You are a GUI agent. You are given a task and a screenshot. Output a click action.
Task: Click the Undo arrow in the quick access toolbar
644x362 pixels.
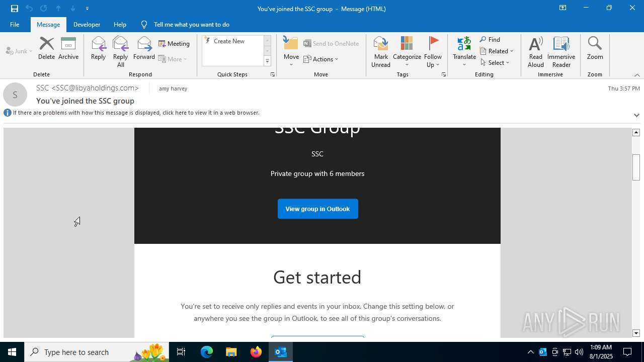29,9
